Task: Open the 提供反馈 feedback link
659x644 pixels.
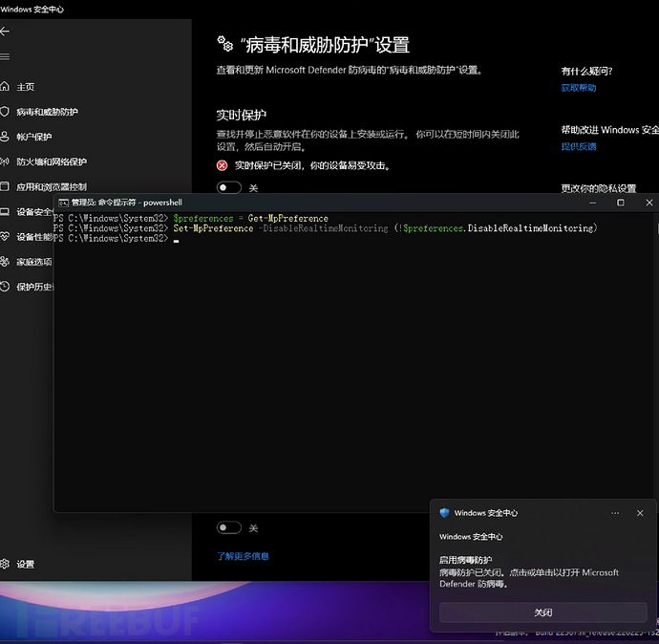Action: [x=579, y=147]
